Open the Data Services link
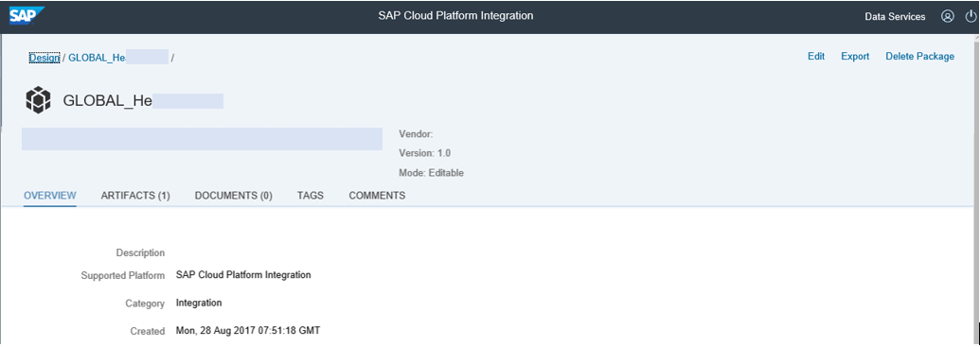This screenshot has height=347, width=980. pyautogui.click(x=895, y=17)
